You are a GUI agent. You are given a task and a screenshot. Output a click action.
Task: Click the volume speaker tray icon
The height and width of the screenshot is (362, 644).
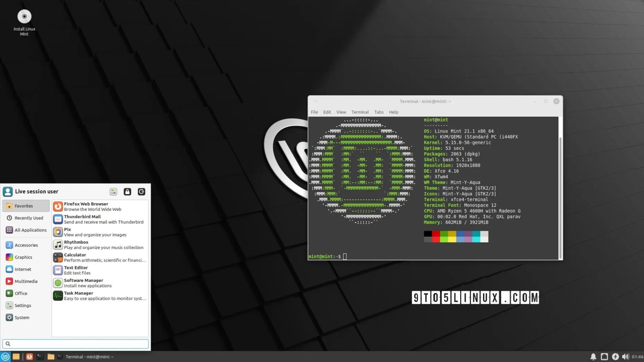pos(625,357)
